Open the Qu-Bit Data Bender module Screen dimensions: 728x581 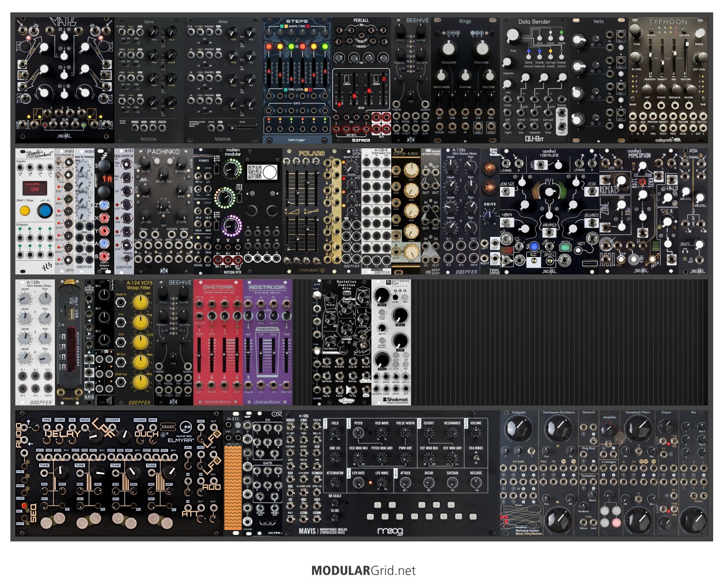pos(535,80)
